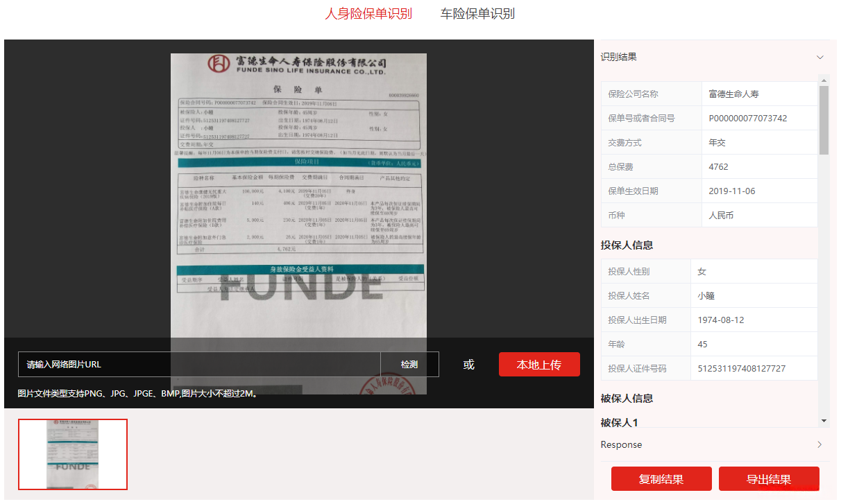Collapse the 识别结果 panel chevron
841x504 pixels.
click(820, 57)
